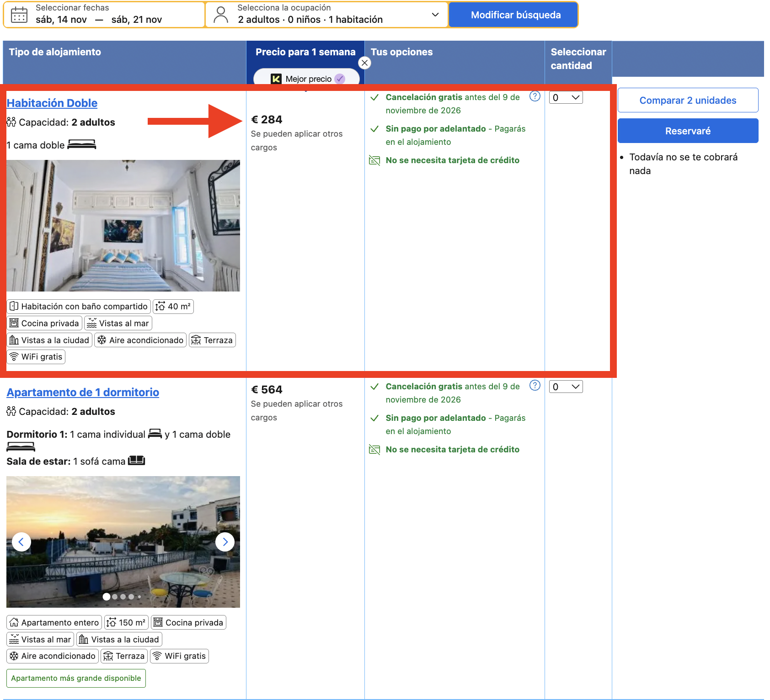The image size is (770, 700).
Task: Select the first carousel dot indicator
Action: pos(107,596)
